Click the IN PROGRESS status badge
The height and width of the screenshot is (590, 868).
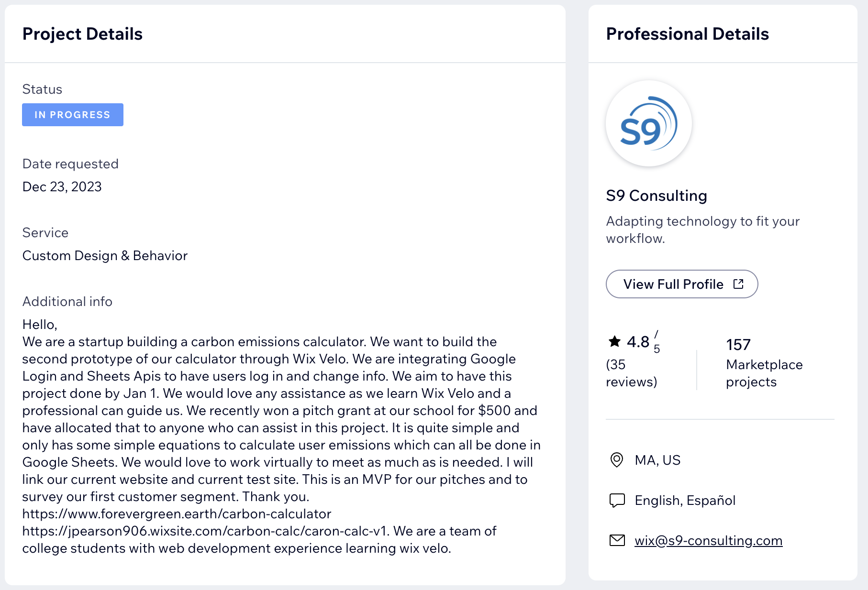[73, 115]
